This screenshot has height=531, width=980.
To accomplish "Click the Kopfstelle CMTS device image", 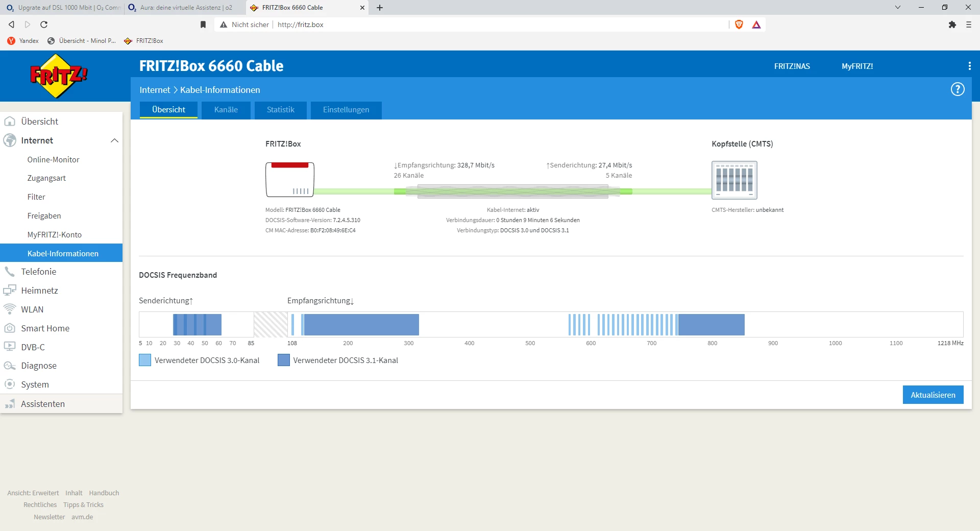I will tap(734, 180).
